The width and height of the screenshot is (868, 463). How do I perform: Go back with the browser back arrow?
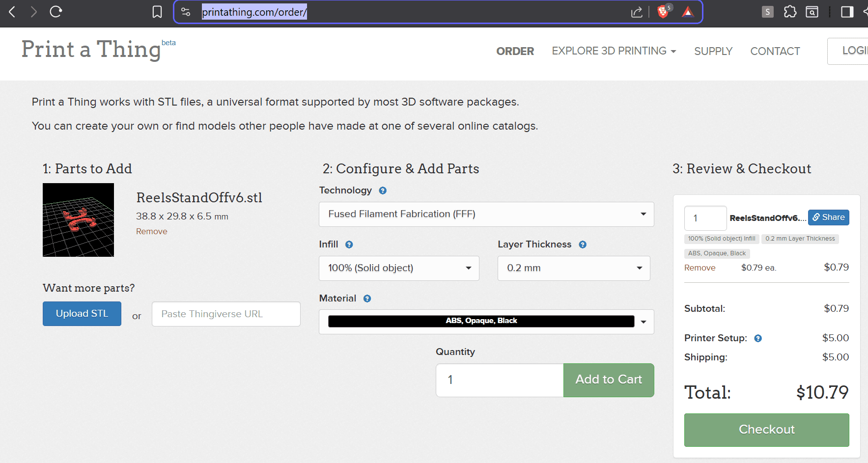tap(12, 12)
